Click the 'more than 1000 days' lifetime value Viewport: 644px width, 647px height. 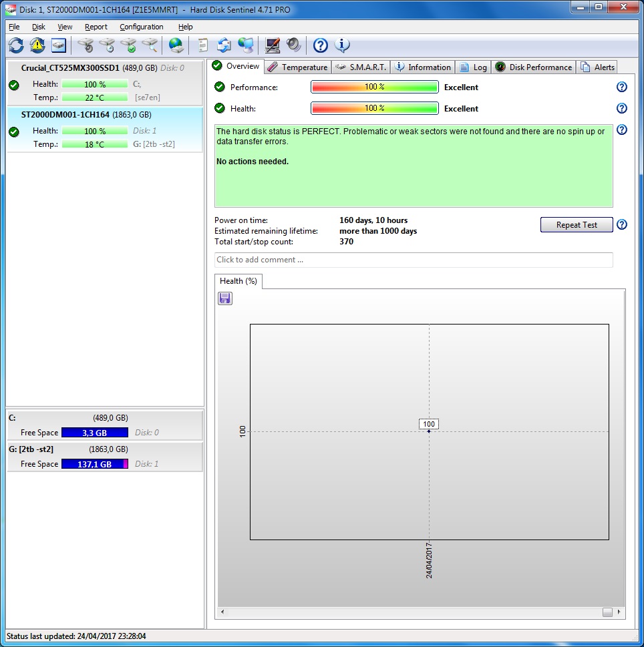click(378, 231)
